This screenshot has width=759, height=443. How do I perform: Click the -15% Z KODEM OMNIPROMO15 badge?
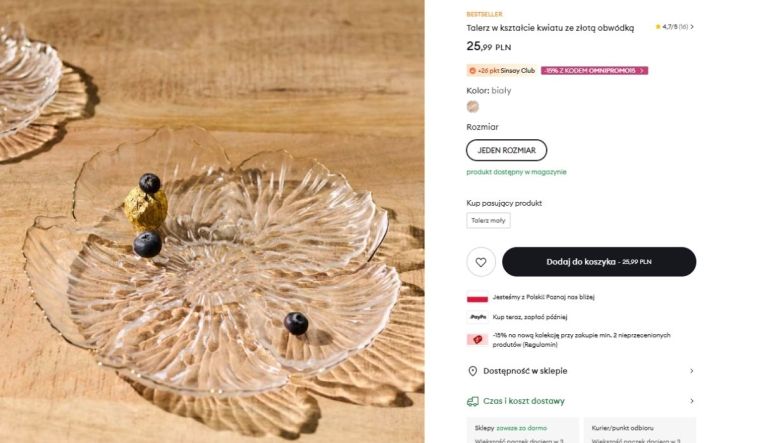tap(594, 71)
